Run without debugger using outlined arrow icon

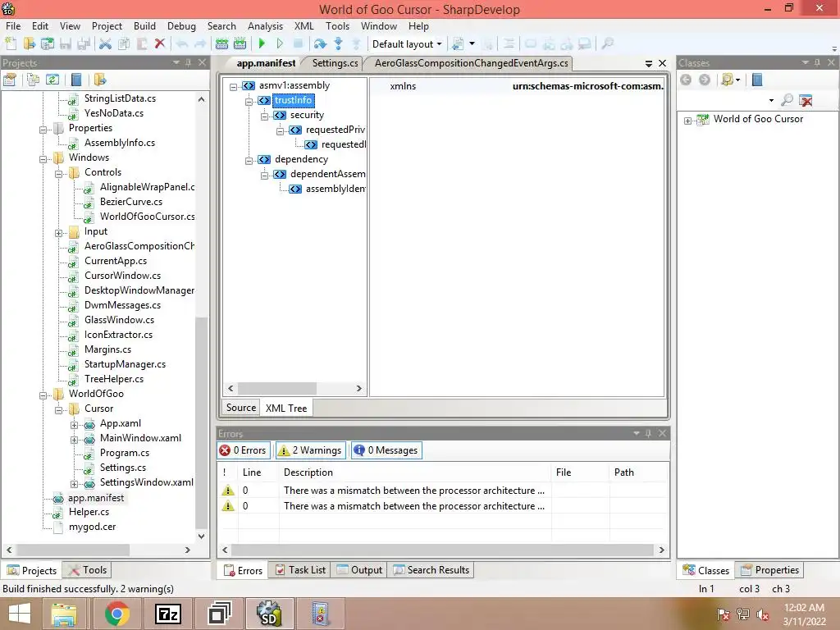click(280, 44)
